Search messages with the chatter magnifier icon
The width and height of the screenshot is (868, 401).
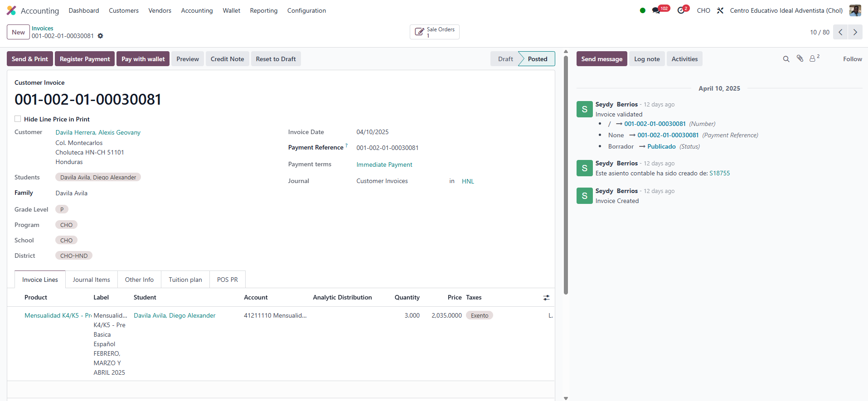[x=786, y=59]
